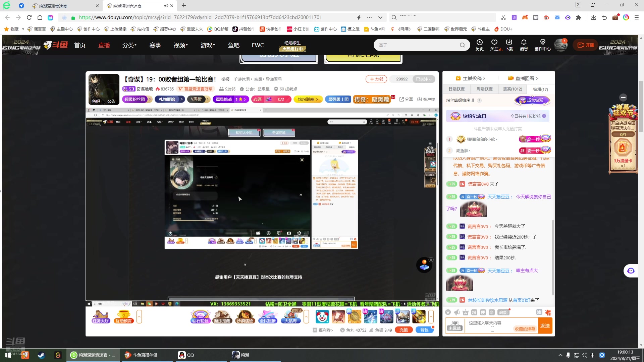Toggle the 已关注 followed button
644x362 pixels.
click(x=424, y=79)
